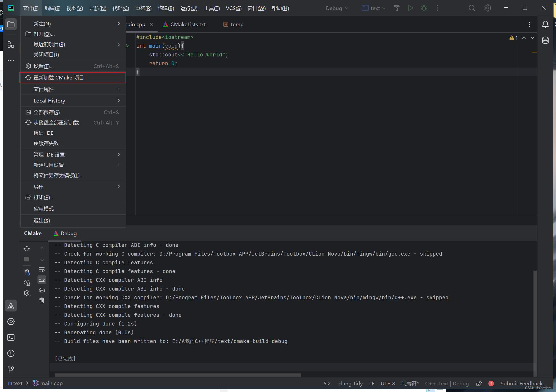556x392 pixels.
Task: Click Submit Feedback... in status bar
Action: click(x=523, y=384)
